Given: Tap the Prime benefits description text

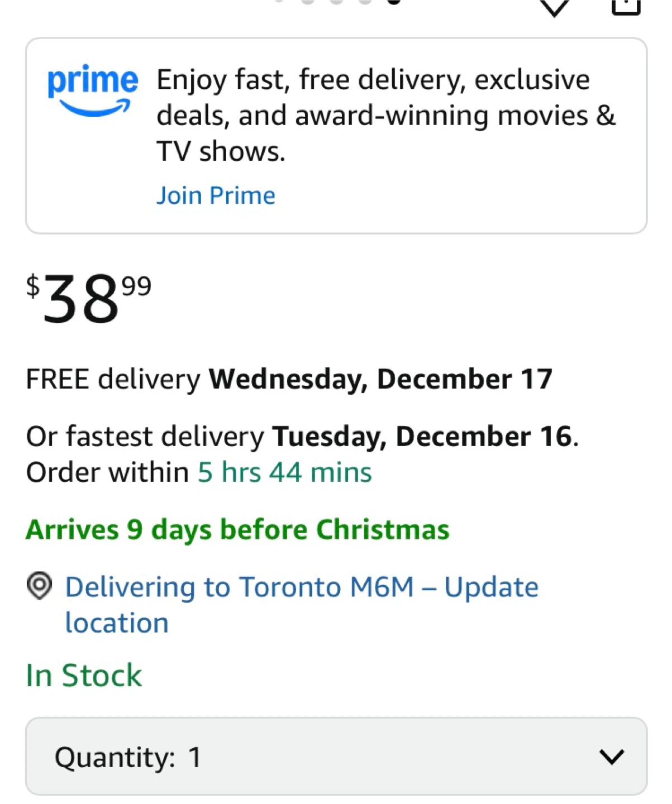Looking at the screenshot, I should (x=385, y=115).
